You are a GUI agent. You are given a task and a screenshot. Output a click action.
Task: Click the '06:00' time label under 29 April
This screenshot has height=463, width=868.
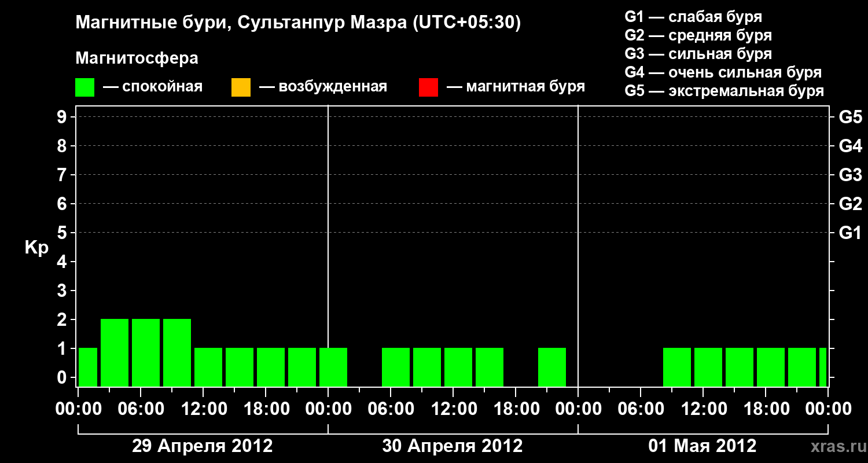(x=141, y=409)
